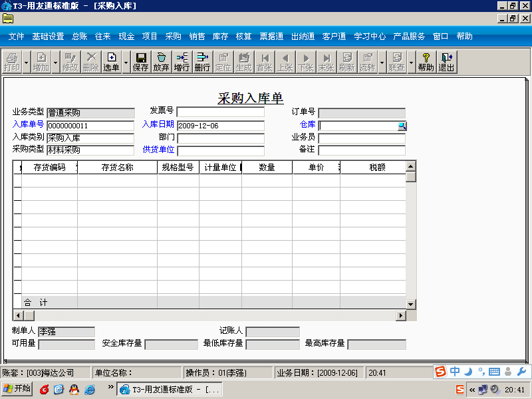The height and width of the screenshot is (399, 532).
Task: Open the 基础设置 menu
Action: tap(48, 37)
